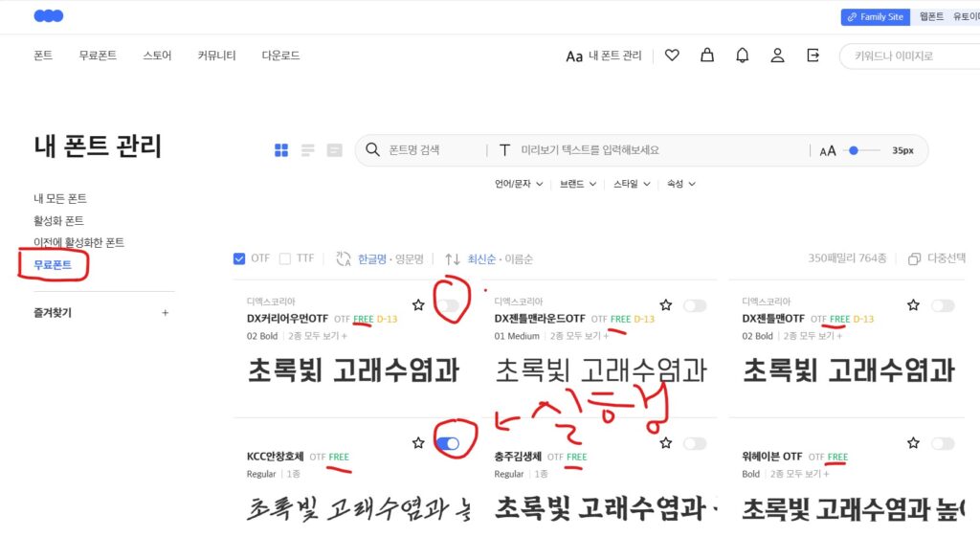Open the 무료폰트 top menu

pyautogui.click(x=98, y=56)
